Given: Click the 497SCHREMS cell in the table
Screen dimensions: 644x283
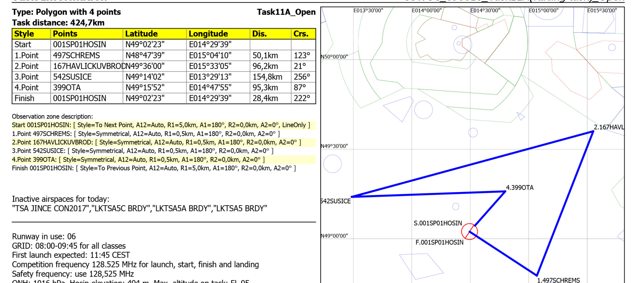Looking at the screenshot, I should [x=77, y=56].
